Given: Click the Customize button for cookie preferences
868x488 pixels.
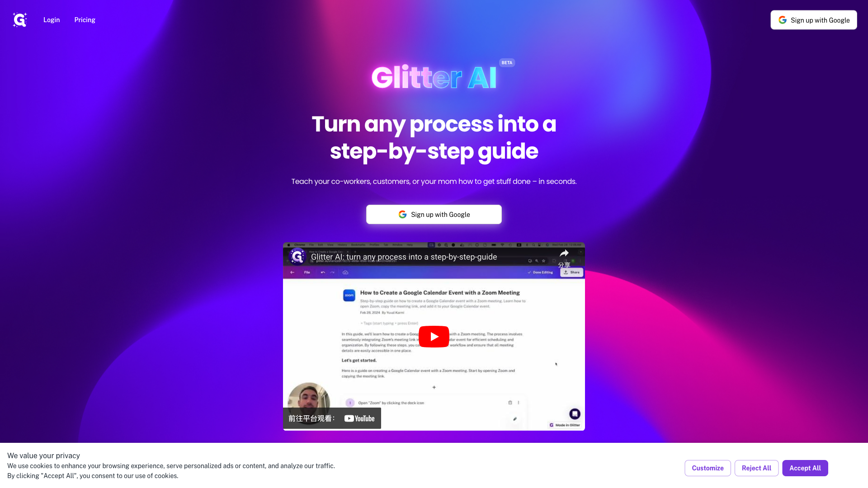Looking at the screenshot, I should click(708, 468).
